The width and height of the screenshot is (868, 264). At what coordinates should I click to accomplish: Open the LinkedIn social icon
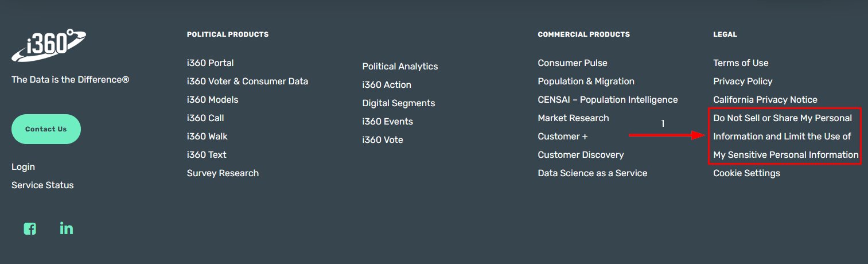pyautogui.click(x=67, y=228)
